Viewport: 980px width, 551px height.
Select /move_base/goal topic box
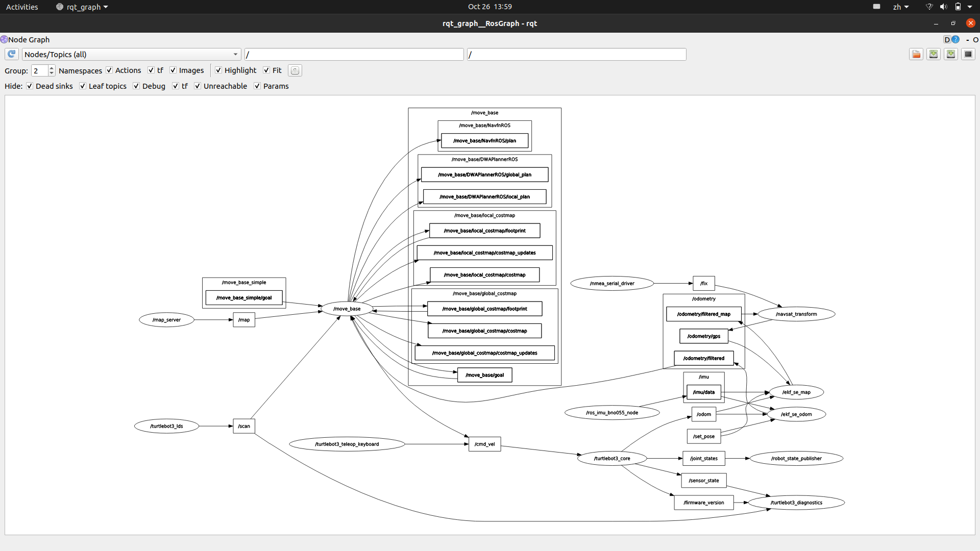(x=484, y=375)
